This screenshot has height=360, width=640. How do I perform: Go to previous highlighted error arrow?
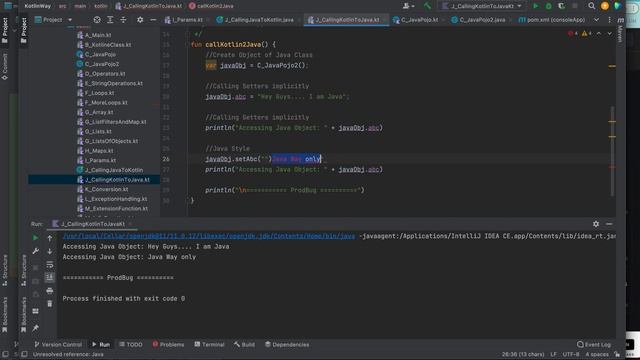(599, 33)
